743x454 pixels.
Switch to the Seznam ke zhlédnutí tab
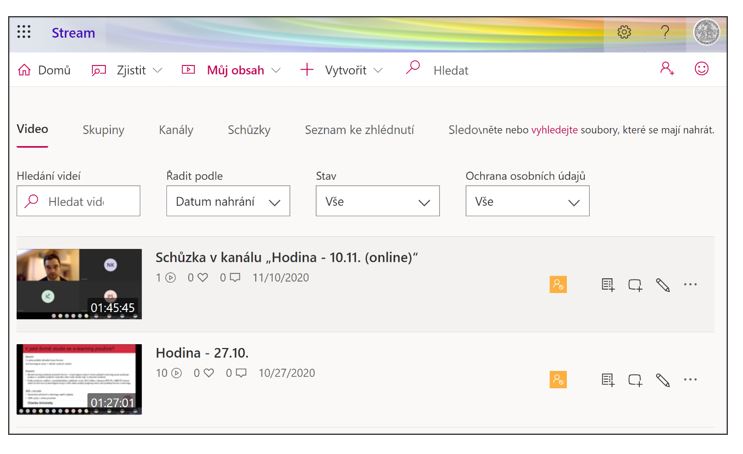pyautogui.click(x=359, y=130)
